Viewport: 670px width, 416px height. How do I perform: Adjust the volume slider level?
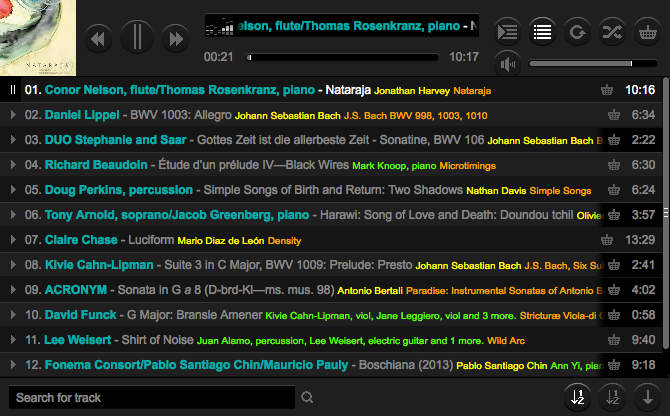pyautogui.click(x=593, y=64)
